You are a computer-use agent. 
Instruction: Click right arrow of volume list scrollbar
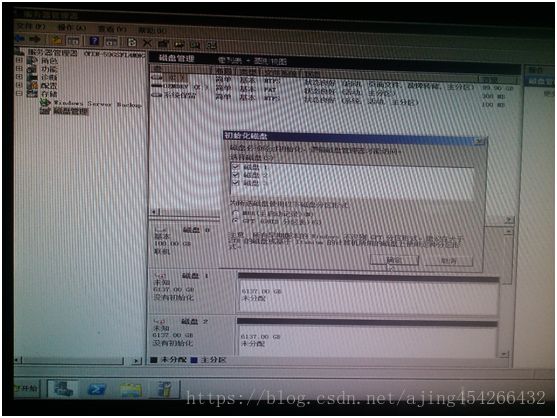[x=509, y=219]
